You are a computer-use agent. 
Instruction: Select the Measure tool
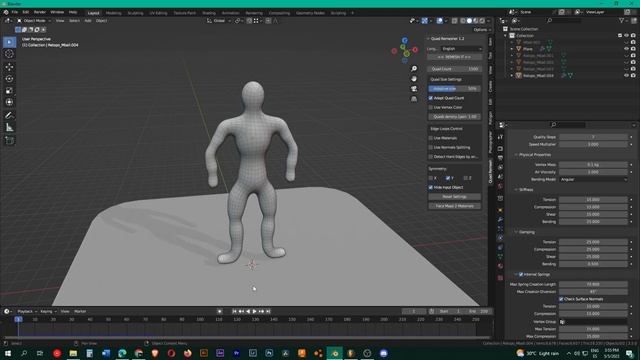tap(9, 128)
